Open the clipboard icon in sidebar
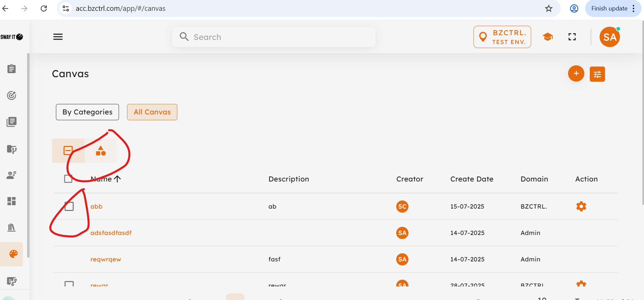Image resolution: width=644 pixels, height=300 pixels. point(12,69)
